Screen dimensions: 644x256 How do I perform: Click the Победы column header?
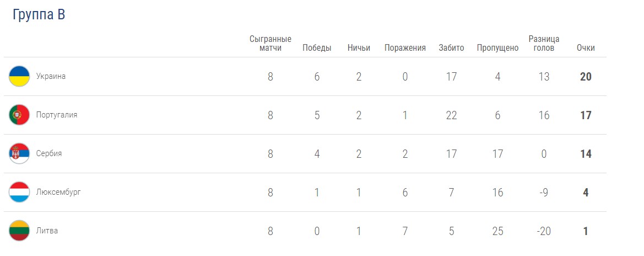317,47
